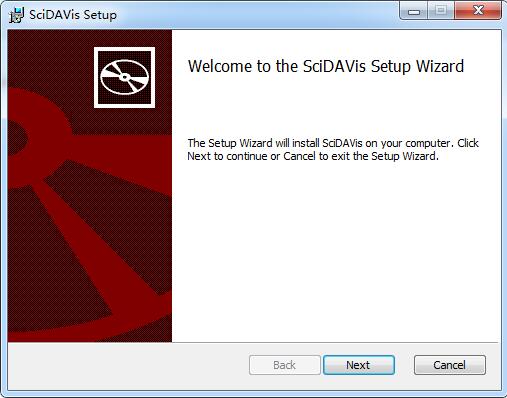
Task: Click the Next button to continue setup
Action: (359, 365)
